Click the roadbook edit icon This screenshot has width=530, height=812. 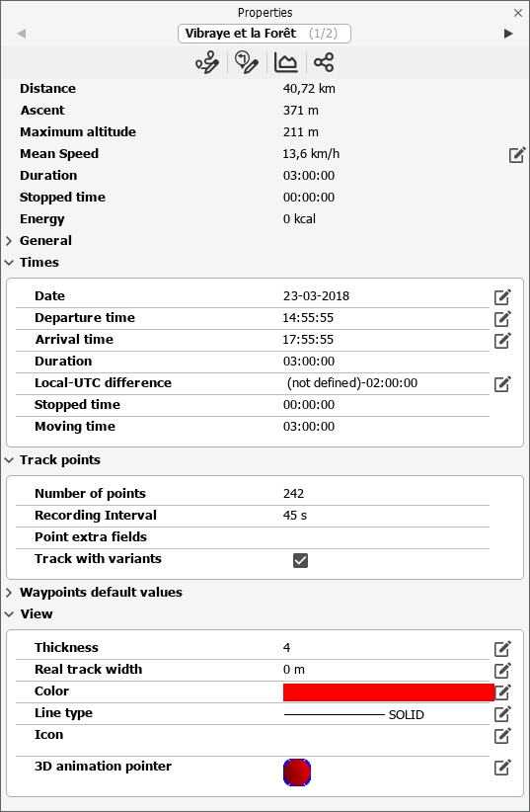247,62
